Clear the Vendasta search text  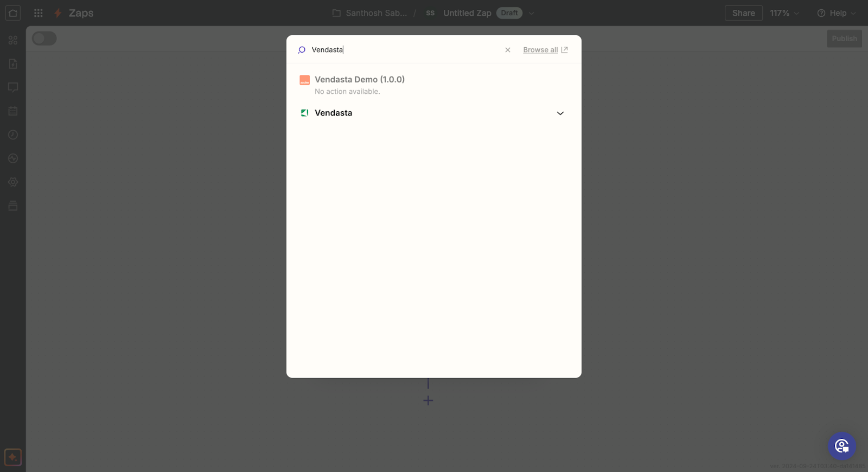click(508, 50)
